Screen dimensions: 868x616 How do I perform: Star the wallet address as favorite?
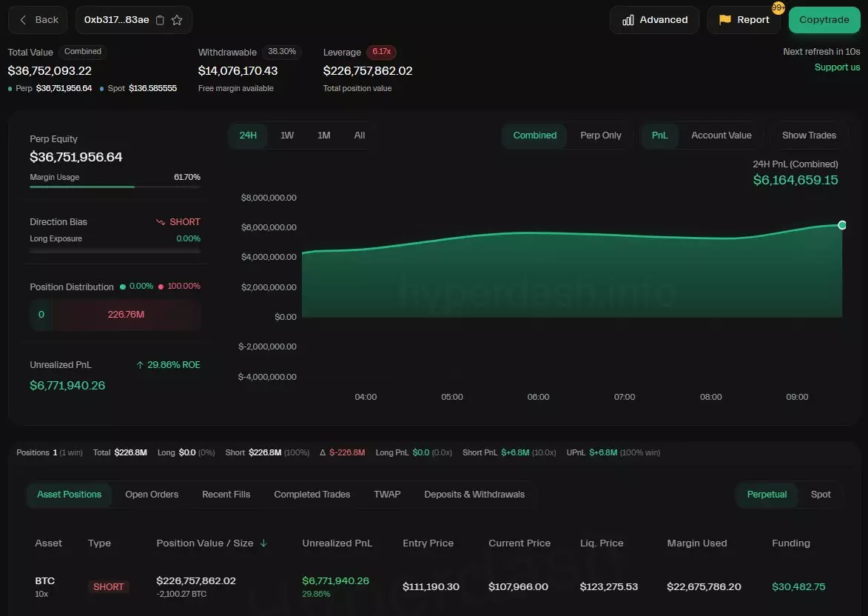click(x=177, y=21)
